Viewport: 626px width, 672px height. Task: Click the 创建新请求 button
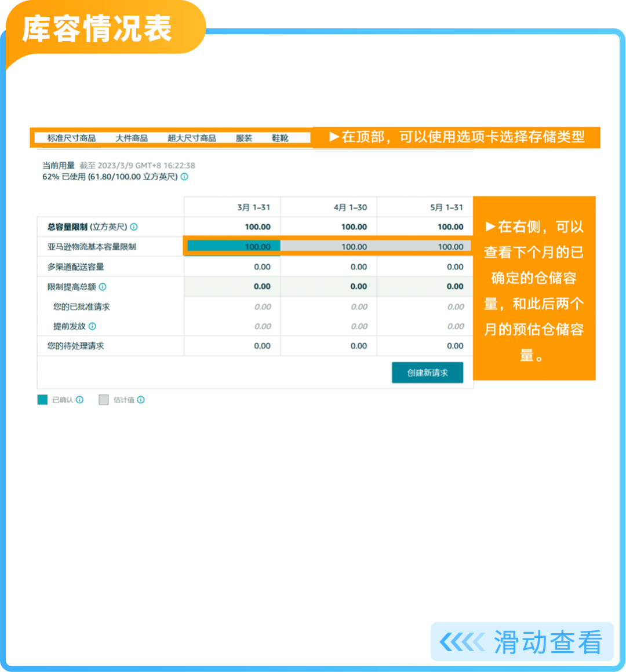coord(427,372)
